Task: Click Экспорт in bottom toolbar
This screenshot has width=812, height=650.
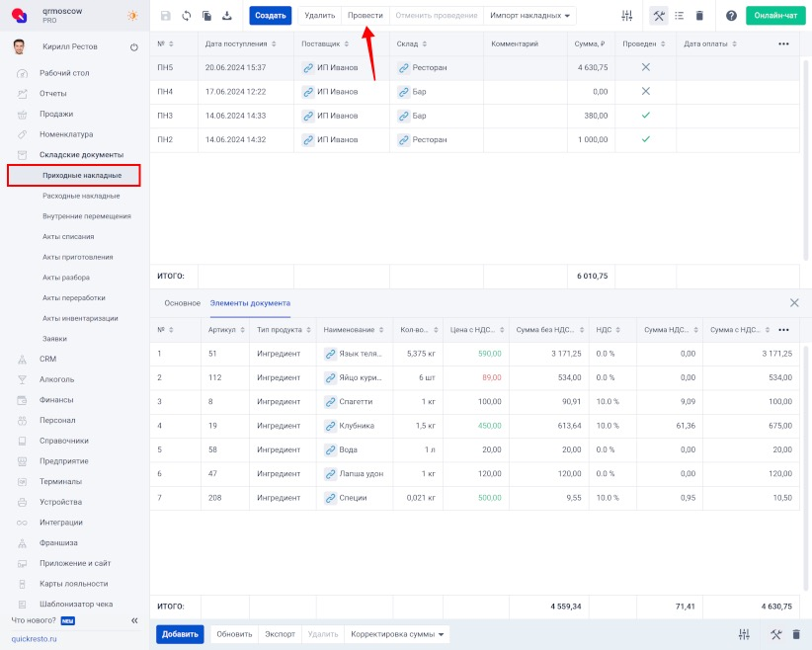Action: (x=280, y=634)
